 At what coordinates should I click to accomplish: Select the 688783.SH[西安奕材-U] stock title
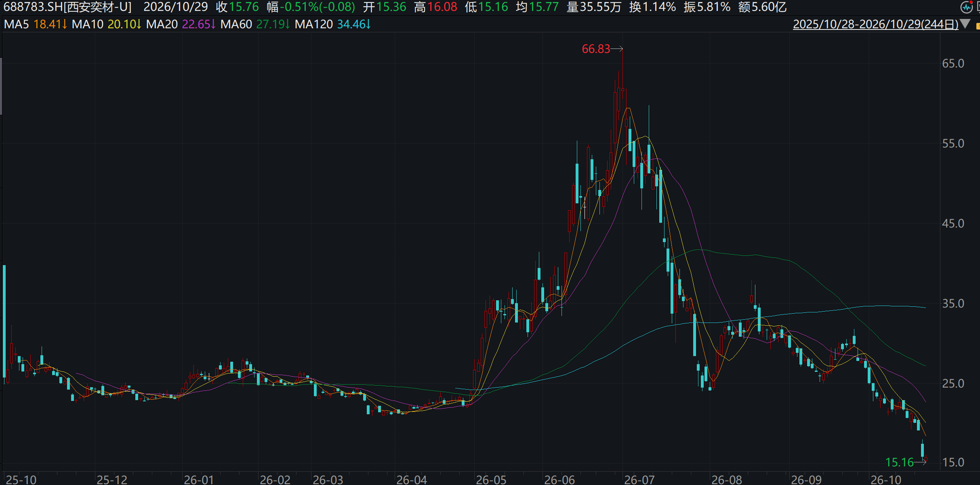67,7
